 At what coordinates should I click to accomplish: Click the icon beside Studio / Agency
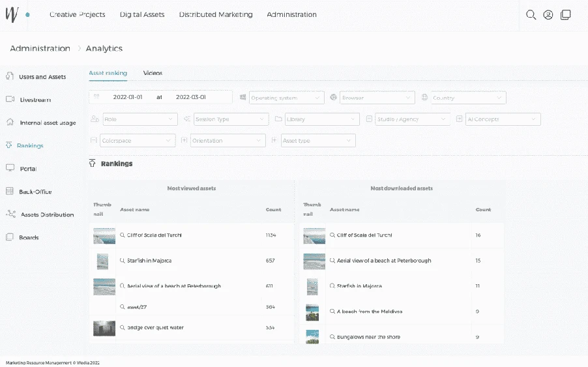pyautogui.click(x=369, y=119)
